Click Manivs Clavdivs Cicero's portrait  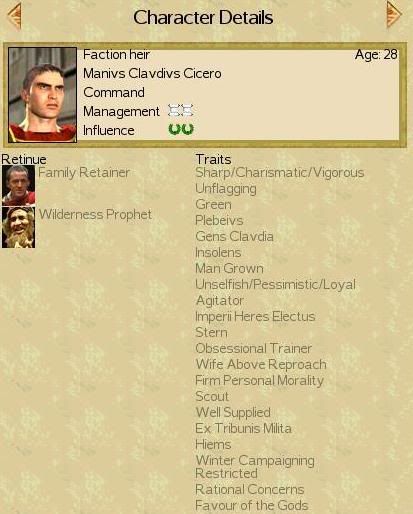click(x=42, y=95)
